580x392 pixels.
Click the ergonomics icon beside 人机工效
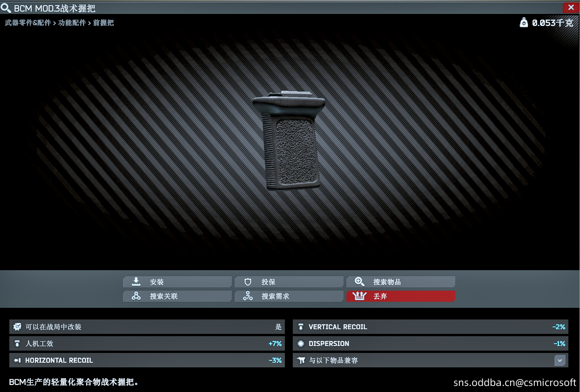coord(17,344)
